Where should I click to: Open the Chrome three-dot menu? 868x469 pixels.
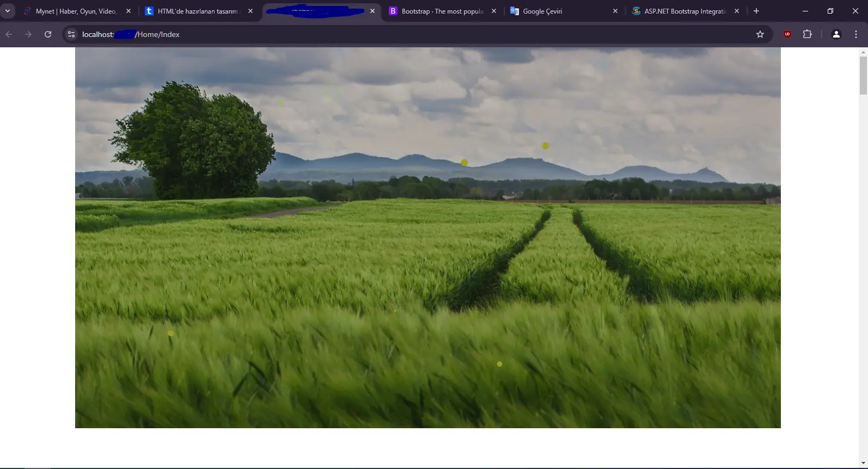(856, 34)
